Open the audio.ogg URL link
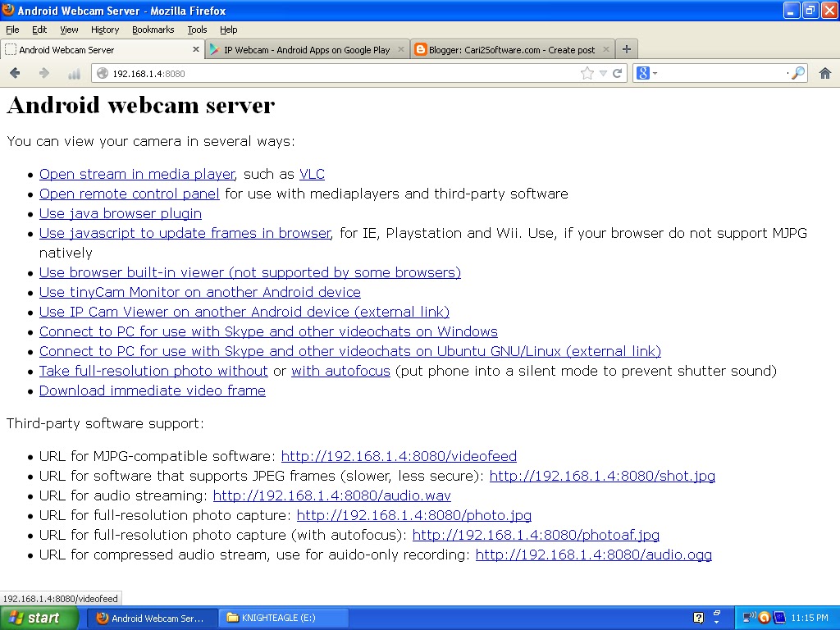 pos(594,555)
